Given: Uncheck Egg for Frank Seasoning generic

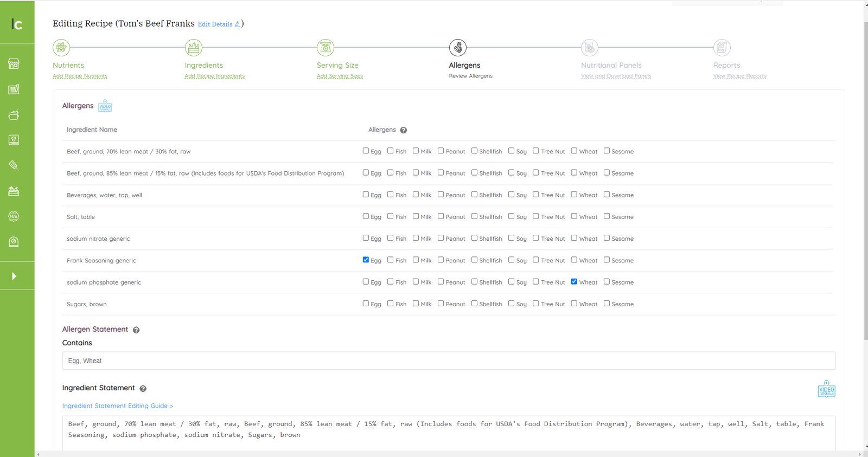Looking at the screenshot, I should (366, 260).
